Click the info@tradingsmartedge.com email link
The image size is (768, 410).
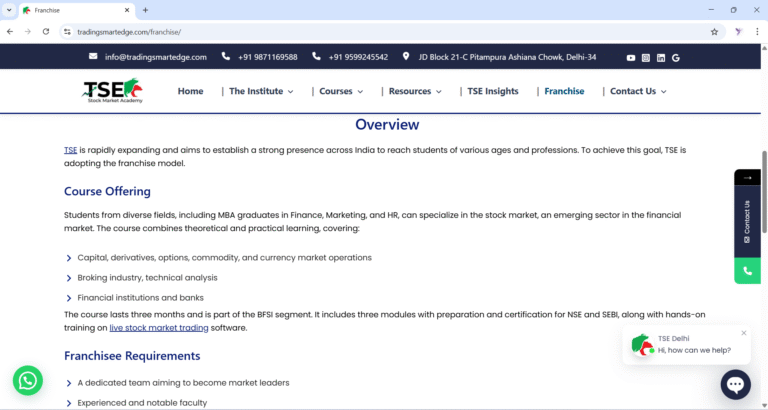tap(155, 57)
